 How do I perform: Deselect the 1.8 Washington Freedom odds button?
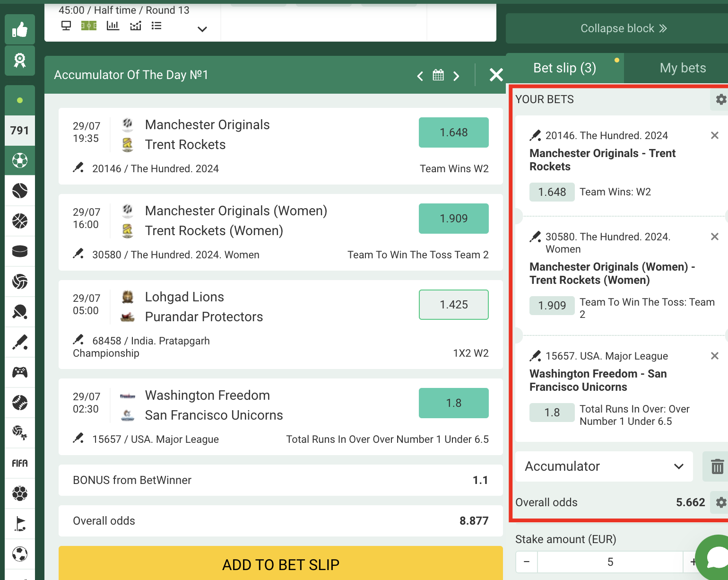click(453, 403)
